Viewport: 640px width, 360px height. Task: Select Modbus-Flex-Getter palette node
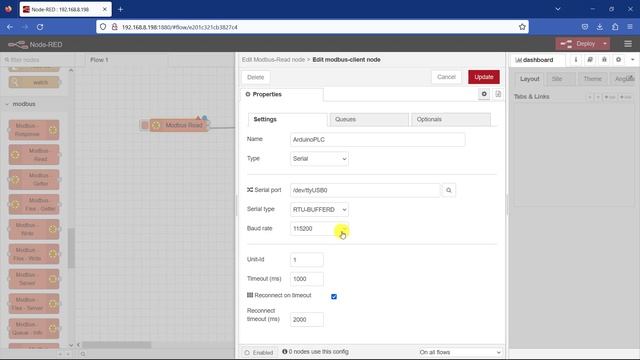(x=34, y=204)
